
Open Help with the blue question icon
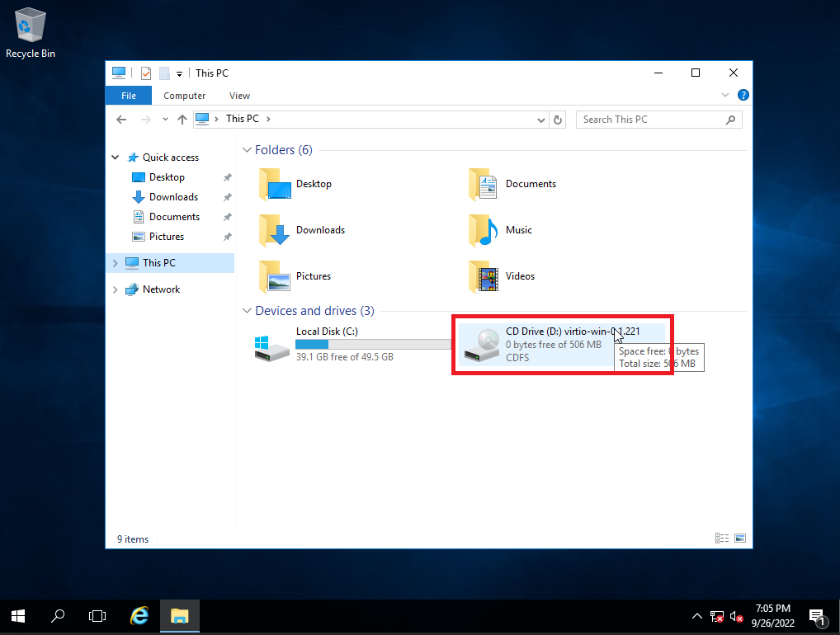pyautogui.click(x=743, y=95)
